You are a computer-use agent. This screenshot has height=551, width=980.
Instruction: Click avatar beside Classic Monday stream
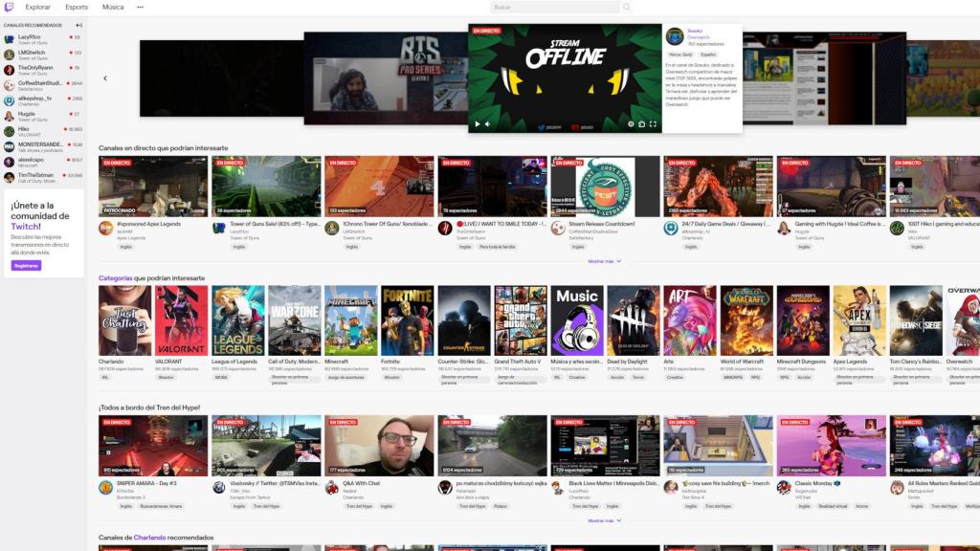click(x=784, y=488)
